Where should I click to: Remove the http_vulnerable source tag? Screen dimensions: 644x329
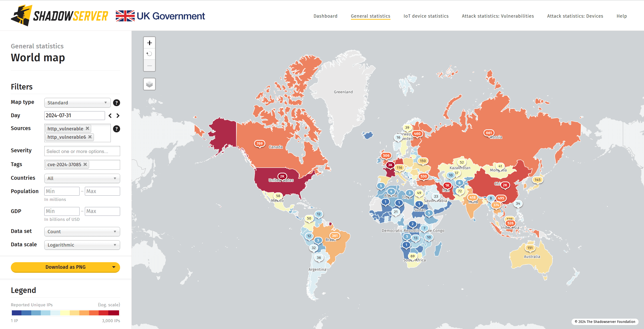[87, 128]
